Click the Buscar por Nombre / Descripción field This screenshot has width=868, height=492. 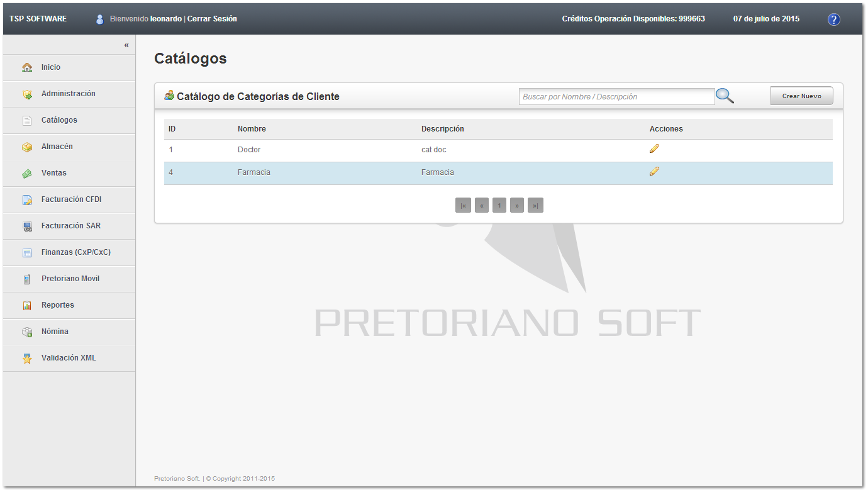(616, 96)
